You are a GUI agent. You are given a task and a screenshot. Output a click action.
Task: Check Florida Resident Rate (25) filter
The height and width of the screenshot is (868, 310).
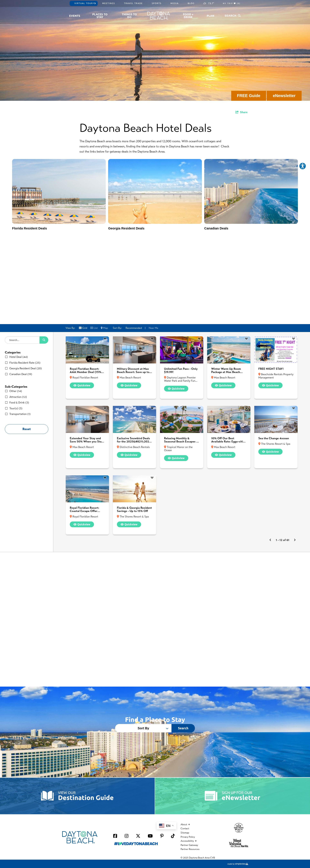[6, 362]
